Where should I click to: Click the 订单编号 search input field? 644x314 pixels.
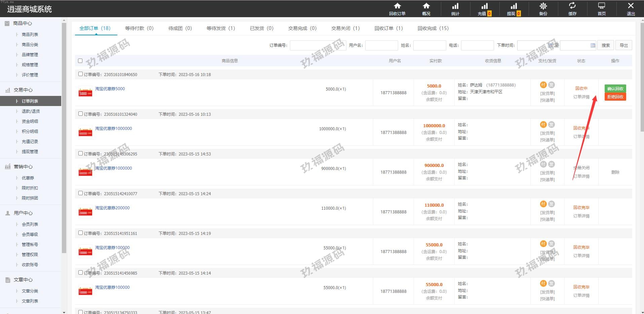[x=318, y=45]
